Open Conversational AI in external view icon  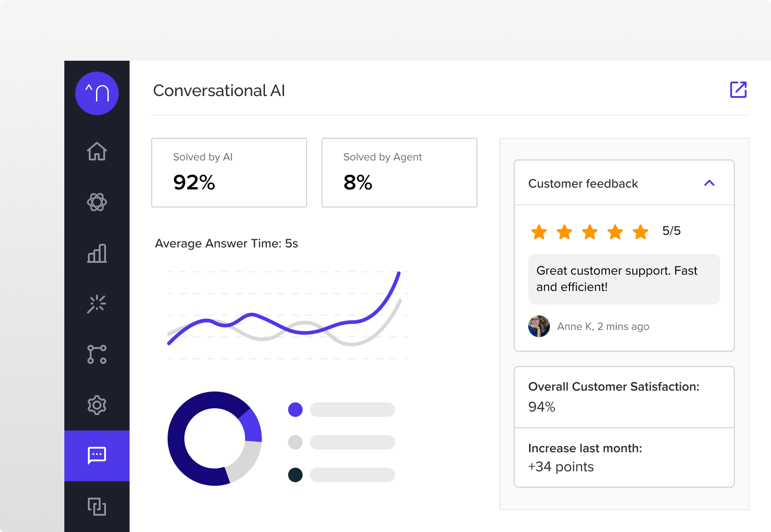(x=738, y=90)
